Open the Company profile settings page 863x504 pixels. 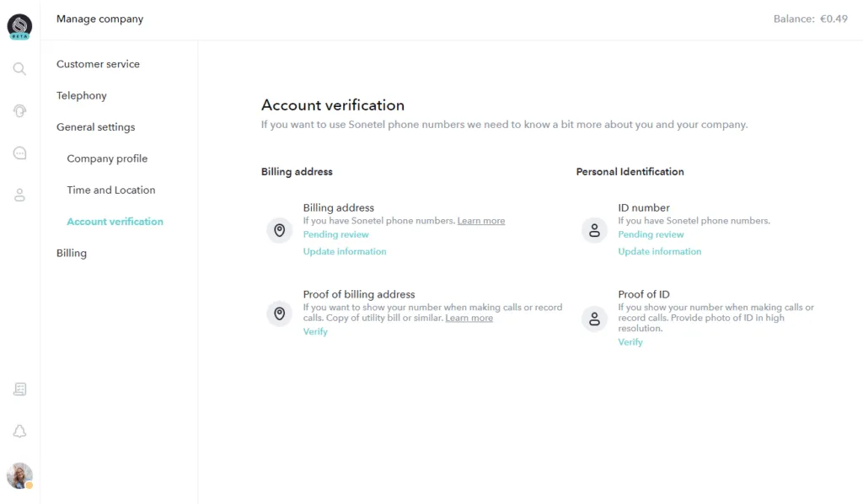[107, 158]
